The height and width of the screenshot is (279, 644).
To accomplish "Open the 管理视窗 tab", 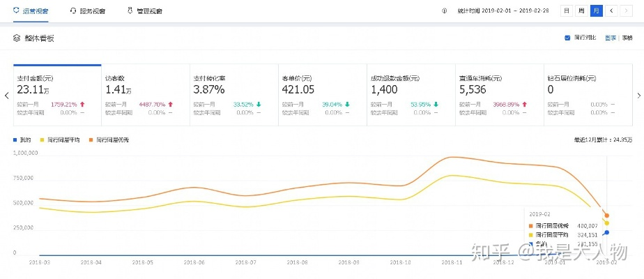I will tap(148, 11).
